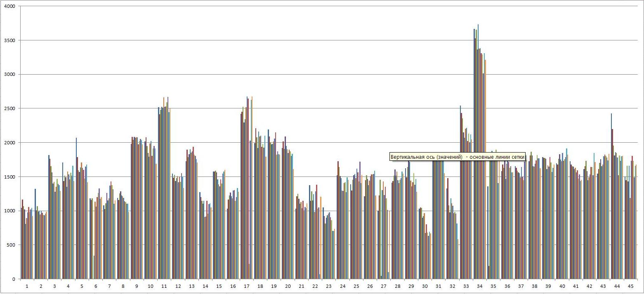Select horizontal axis category label 28
Image resolution: width=644 pixels, height=294 pixels.
point(397,286)
